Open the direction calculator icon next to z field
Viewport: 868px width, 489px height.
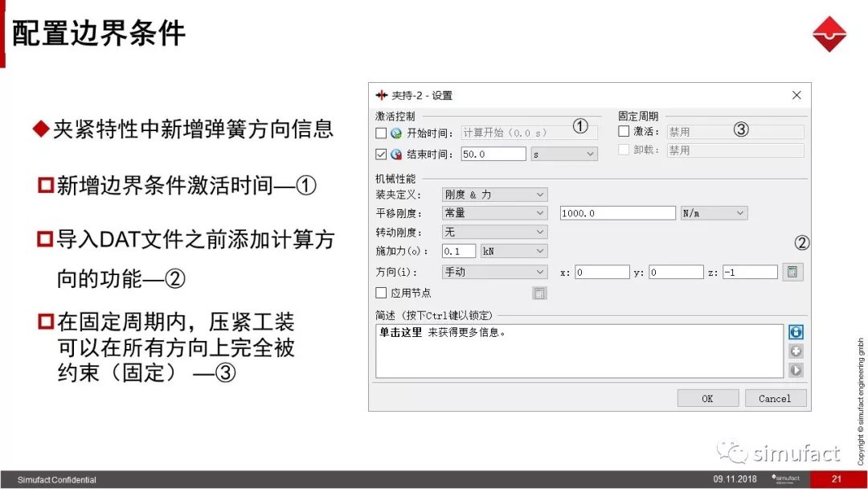[792, 272]
